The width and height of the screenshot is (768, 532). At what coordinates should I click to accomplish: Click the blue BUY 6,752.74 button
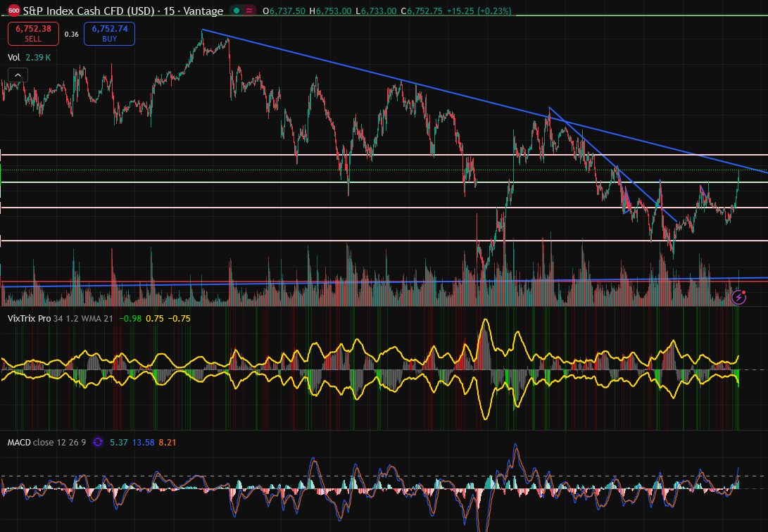[x=109, y=33]
